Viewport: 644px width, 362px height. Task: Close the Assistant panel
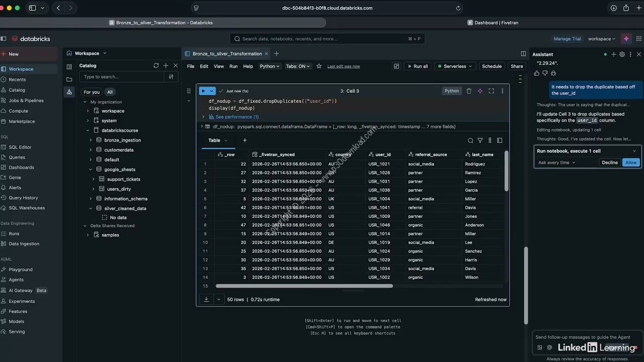click(639, 54)
